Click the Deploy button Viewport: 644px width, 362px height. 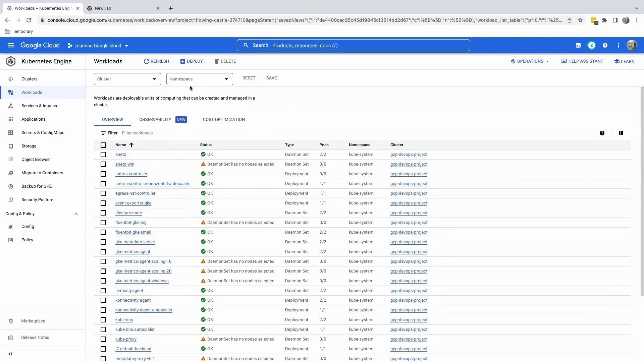[x=192, y=61]
